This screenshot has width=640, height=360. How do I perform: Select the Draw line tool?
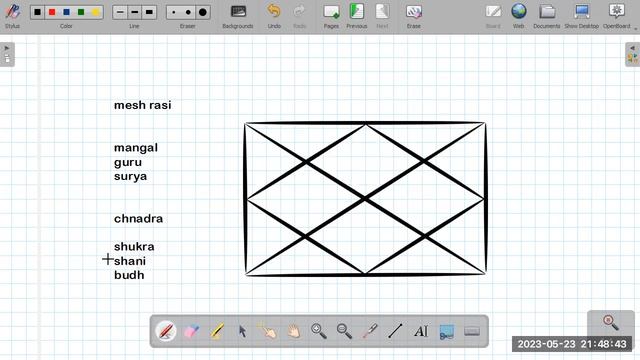click(x=395, y=331)
